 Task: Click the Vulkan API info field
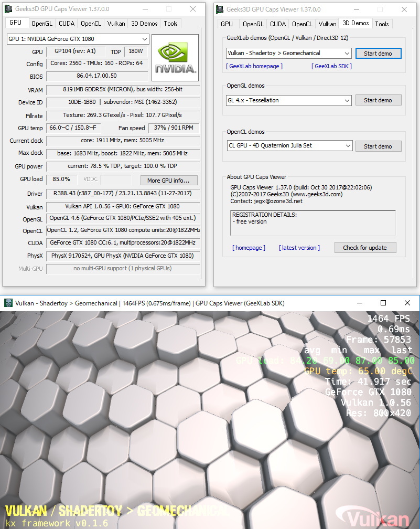pyautogui.click(x=123, y=206)
